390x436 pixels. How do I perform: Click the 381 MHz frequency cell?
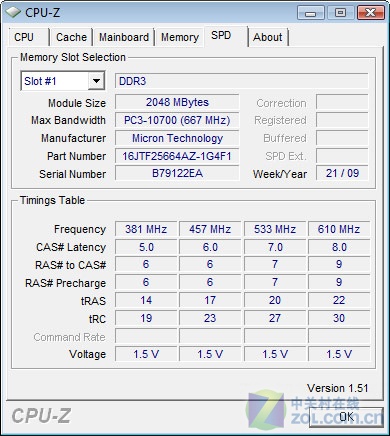146,229
